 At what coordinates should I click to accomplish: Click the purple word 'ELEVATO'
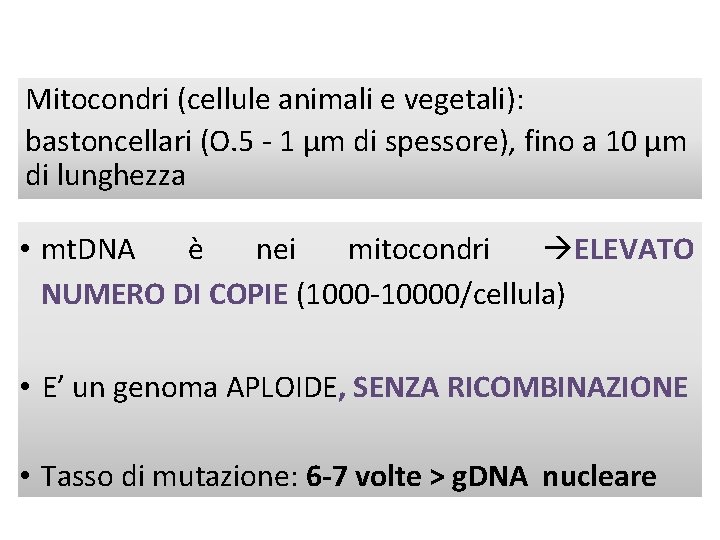pyautogui.click(x=634, y=249)
